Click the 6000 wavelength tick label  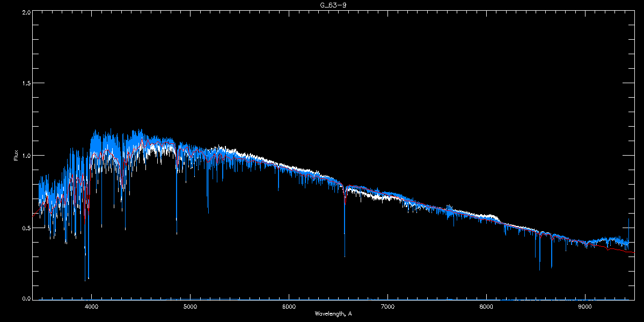289,307
